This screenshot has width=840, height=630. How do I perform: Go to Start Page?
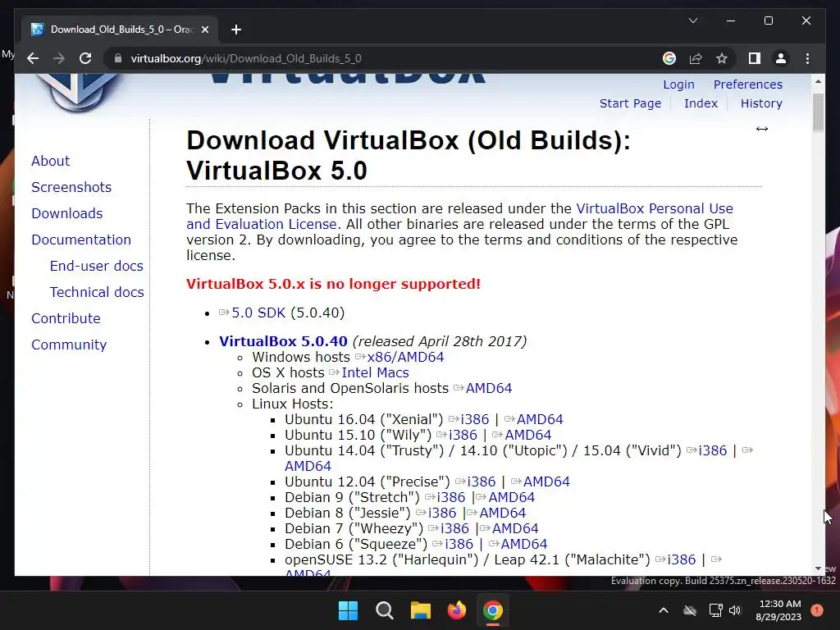click(x=630, y=103)
